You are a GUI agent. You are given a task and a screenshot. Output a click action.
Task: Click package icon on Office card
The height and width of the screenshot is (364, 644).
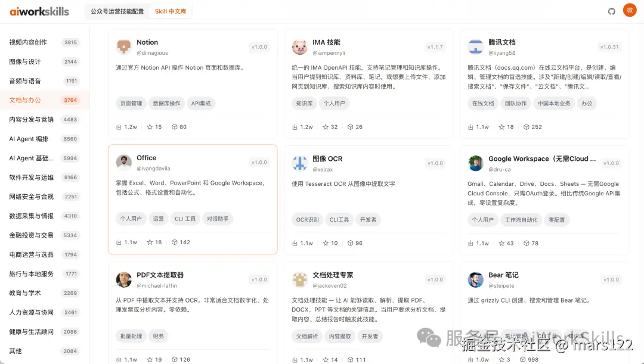pyautogui.click(x=174, y=242)
